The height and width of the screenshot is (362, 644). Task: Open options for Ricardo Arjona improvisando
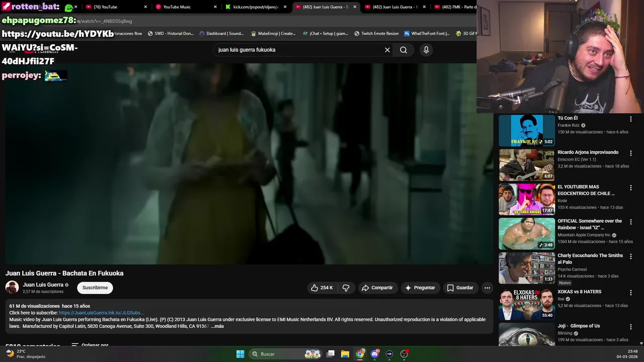coord(630,153)
